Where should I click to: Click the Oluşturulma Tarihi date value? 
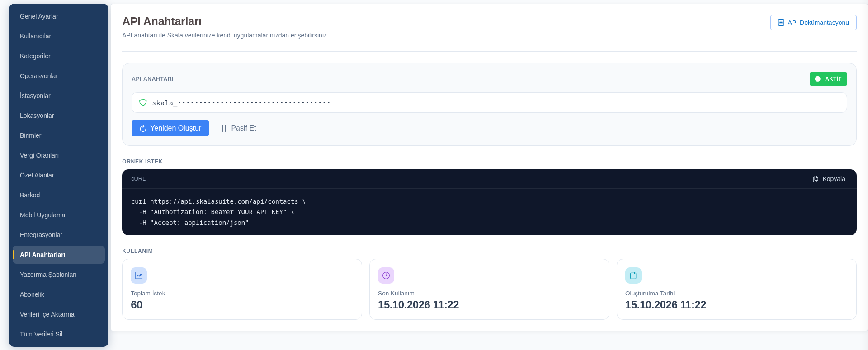(x=665, y=305)
